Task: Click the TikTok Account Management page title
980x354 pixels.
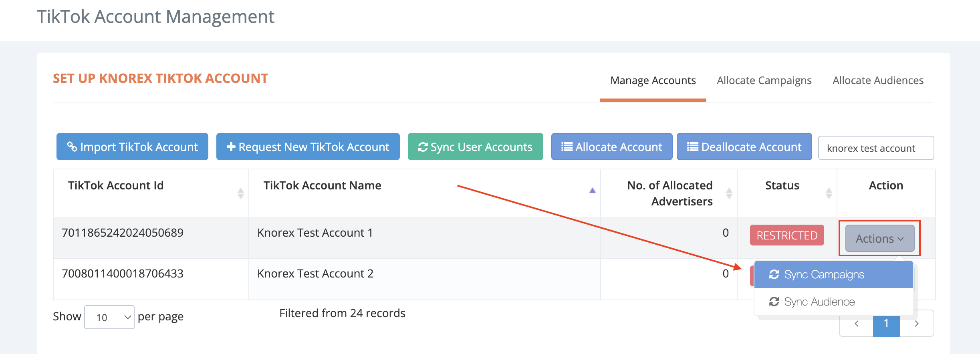Action: click(155, 17)
